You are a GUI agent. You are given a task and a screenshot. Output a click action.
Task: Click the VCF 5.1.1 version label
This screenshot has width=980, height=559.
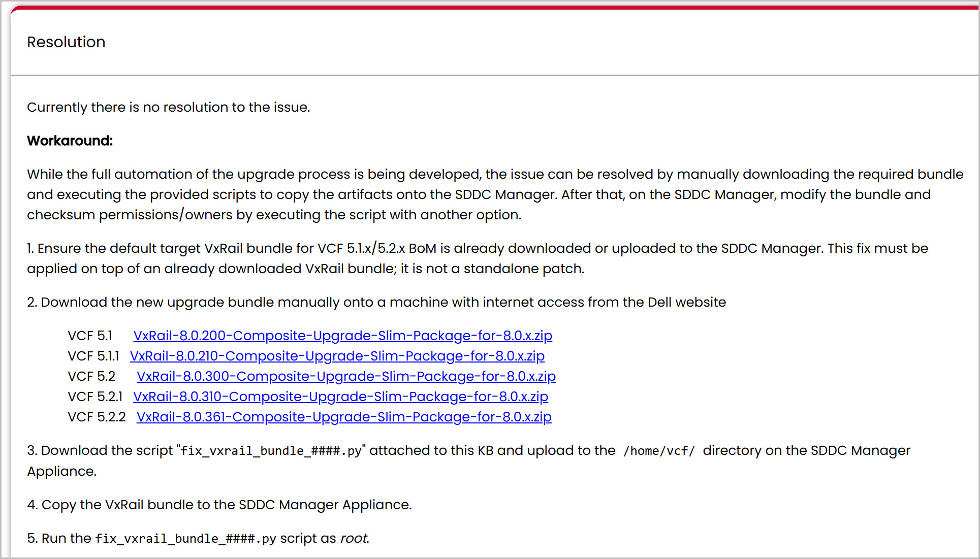(93, 356)
